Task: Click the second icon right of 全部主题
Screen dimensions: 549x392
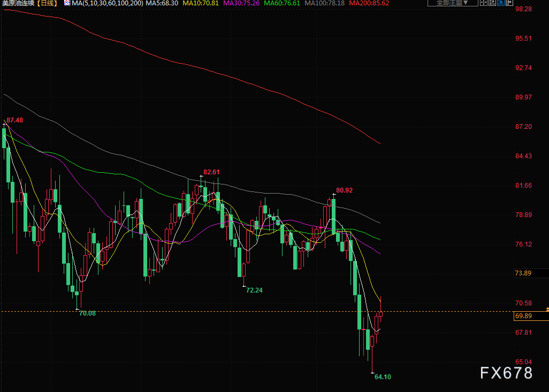Action: click(x=492, y=3)
